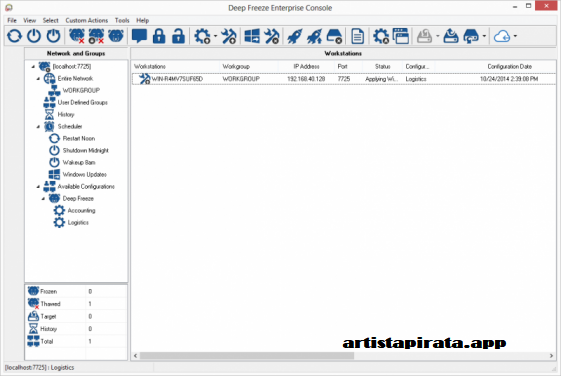Image resolution: width=561 pixels, height=376 pixels.
Task: Click the Frozen count row in summary
Action: (76, 292)
